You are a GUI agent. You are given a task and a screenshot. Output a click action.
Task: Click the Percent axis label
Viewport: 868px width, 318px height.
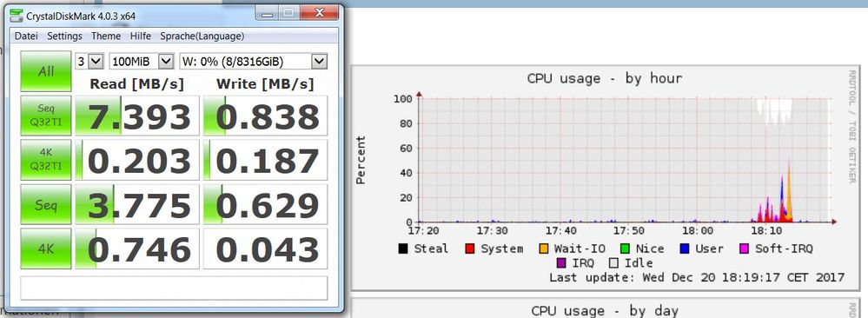[361, 160]
